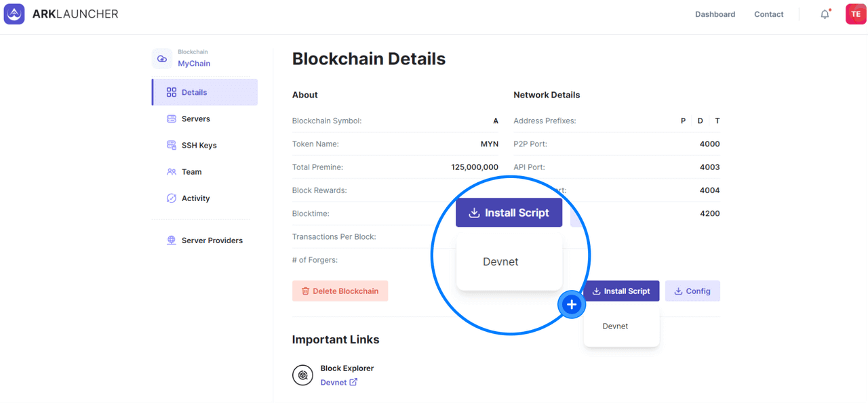Click the MyChain blockchain cloud icon
The width and height of the screenshot is (868, 403).
pyautogui.click(x=162, y=59)
